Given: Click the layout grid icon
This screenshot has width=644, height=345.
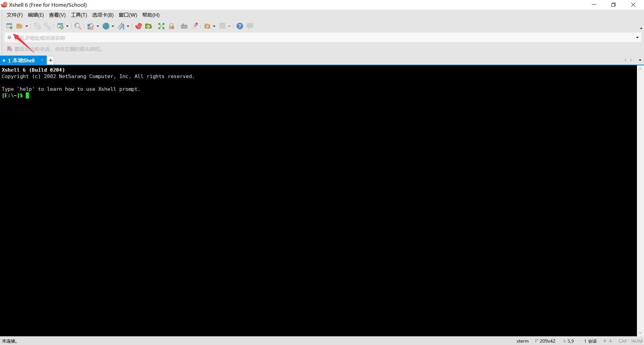Looking at the screenshot, I should (x=222, y=26).
